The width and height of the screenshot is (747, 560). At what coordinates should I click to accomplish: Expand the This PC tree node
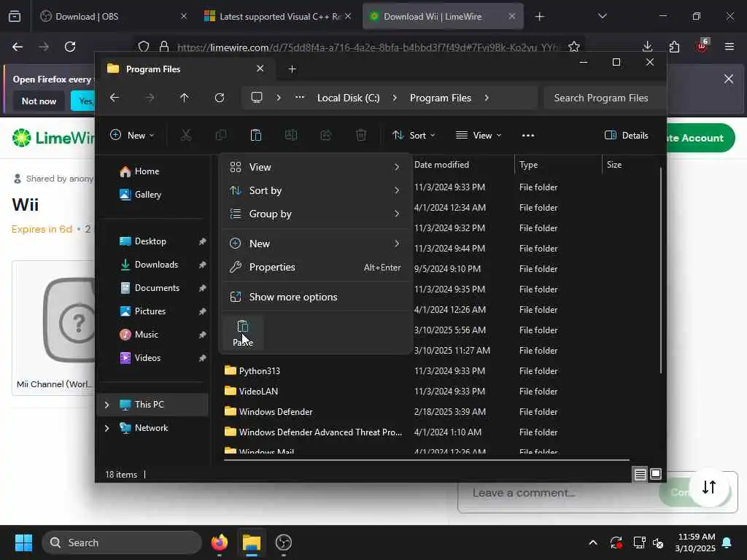point(107,405)
